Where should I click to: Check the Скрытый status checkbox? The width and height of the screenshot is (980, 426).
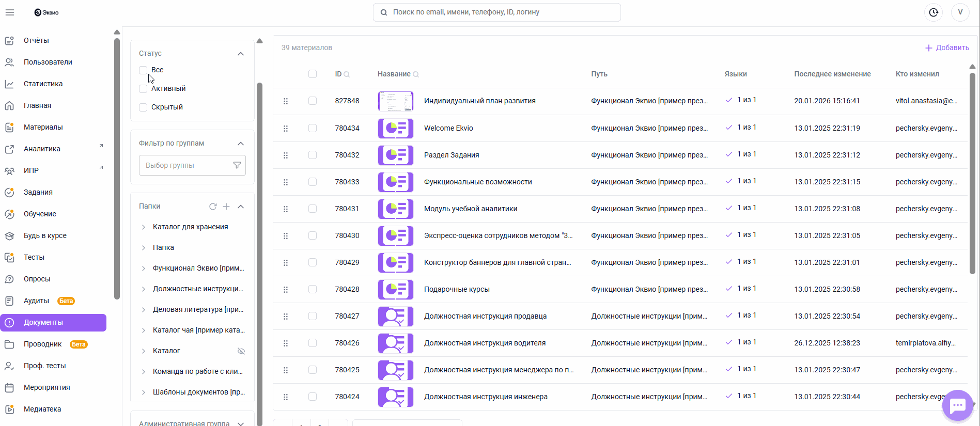point(143,107)
